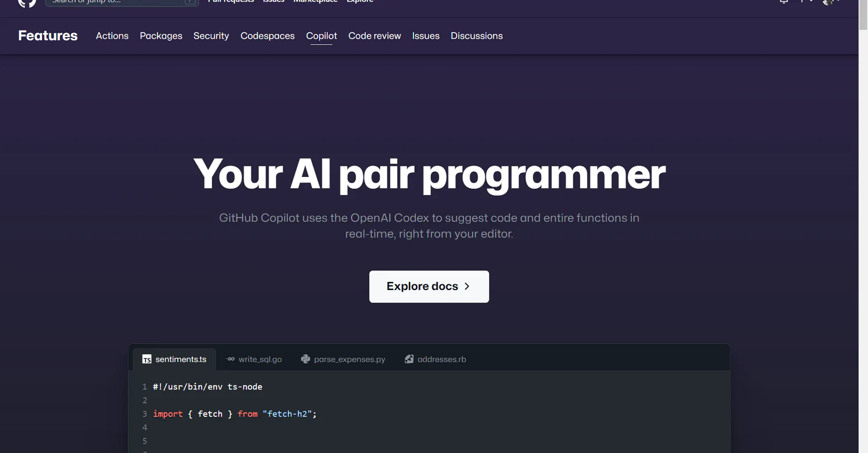
Task: Open Discussions in the features bar
Action: [476, 36]
